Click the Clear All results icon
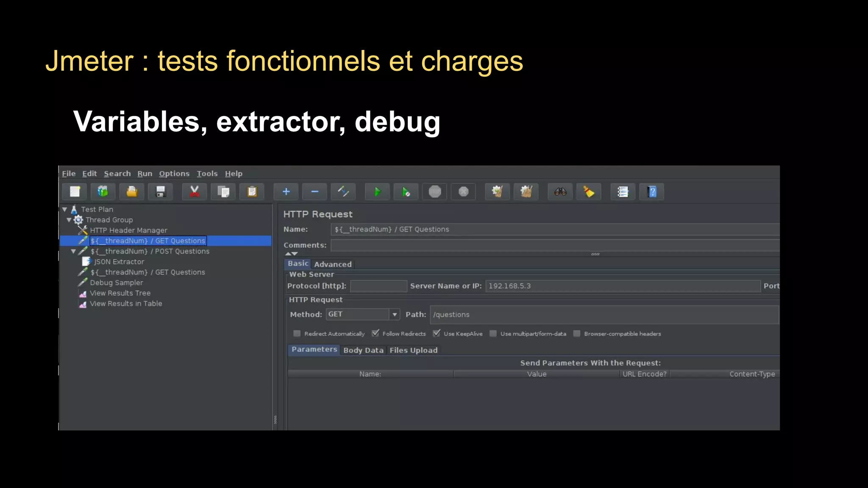 coord(526,192)
